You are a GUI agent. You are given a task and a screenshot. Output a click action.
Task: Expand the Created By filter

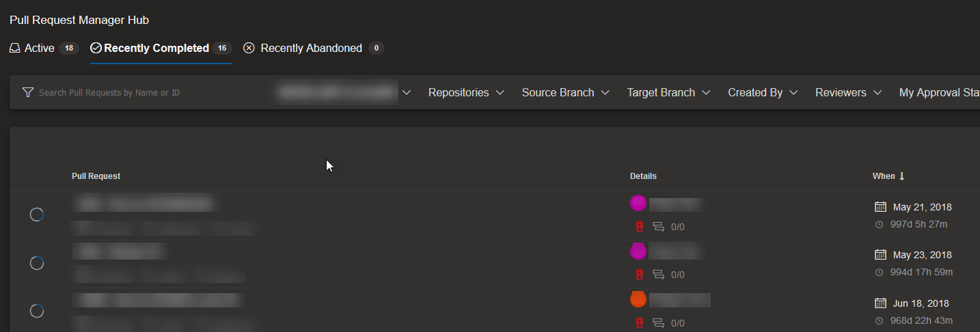point(763,92)
